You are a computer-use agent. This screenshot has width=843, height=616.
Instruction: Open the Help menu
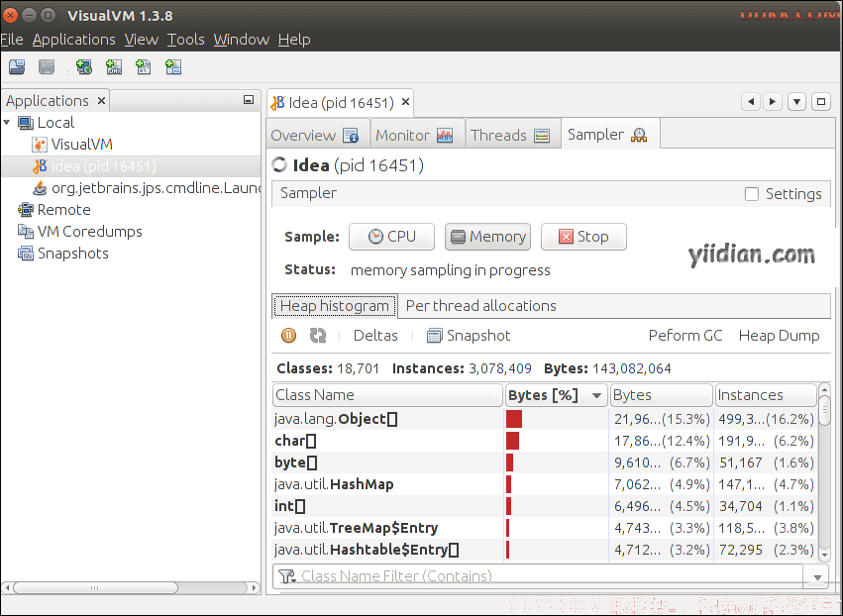click(294, 40)
